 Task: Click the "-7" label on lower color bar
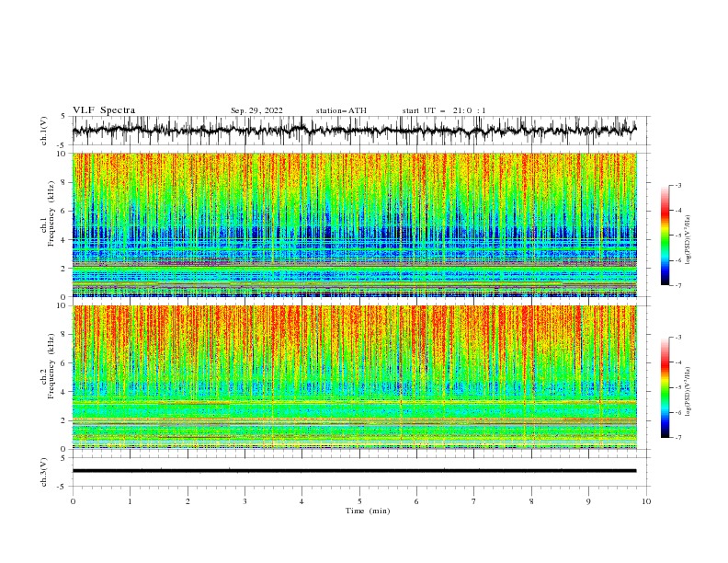[x=678, y=438]
